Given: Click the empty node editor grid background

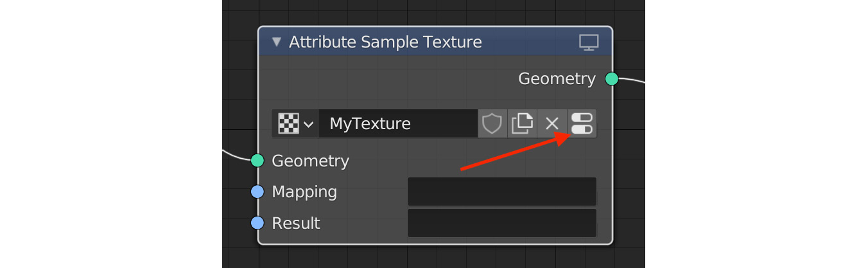Looking at the screenshot, I should click(241, 77).
